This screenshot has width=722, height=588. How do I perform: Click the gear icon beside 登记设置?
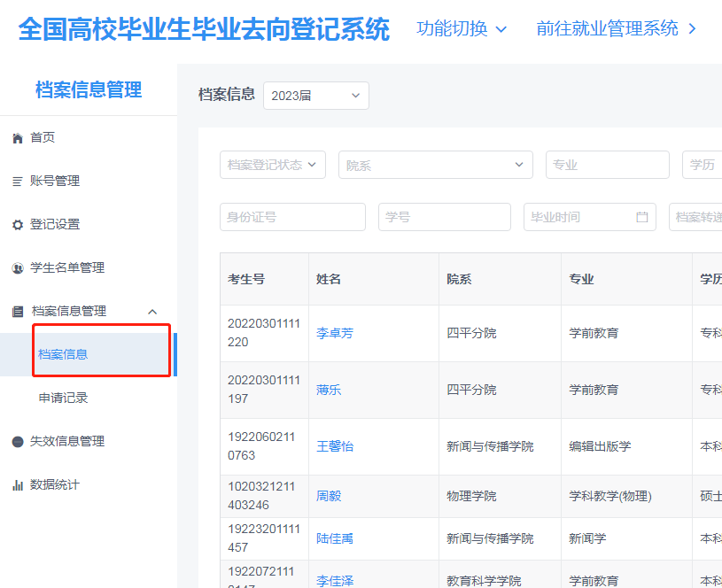click(18, 225)
